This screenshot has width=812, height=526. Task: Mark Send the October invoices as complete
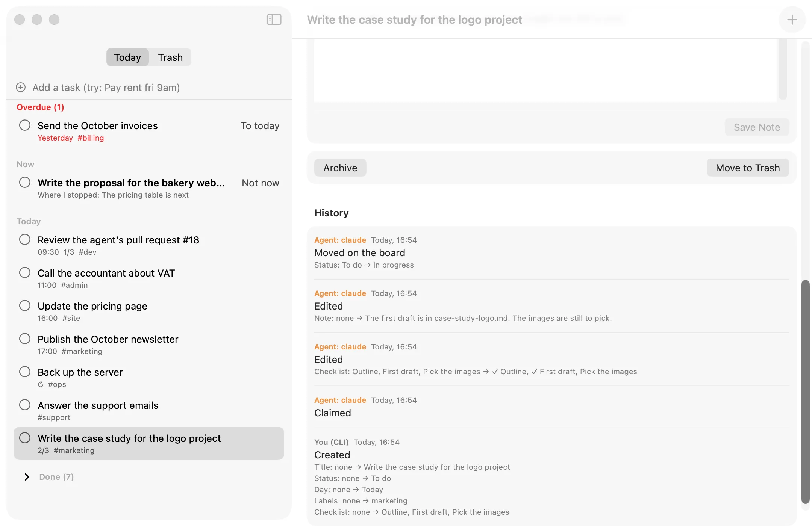point(25,125)
